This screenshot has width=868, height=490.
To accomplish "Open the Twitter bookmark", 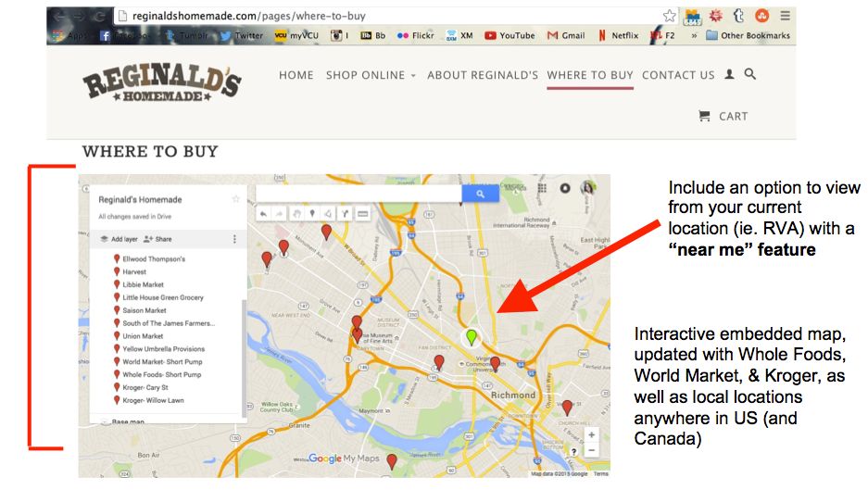I will coord(242,35).
